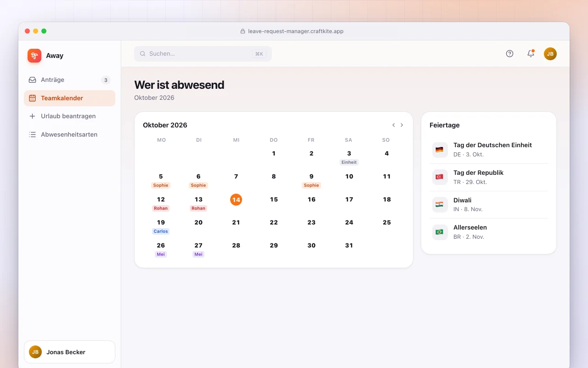588x368 pixels.
Task: Select October 1 in the calendar
Action: point(274,154)
